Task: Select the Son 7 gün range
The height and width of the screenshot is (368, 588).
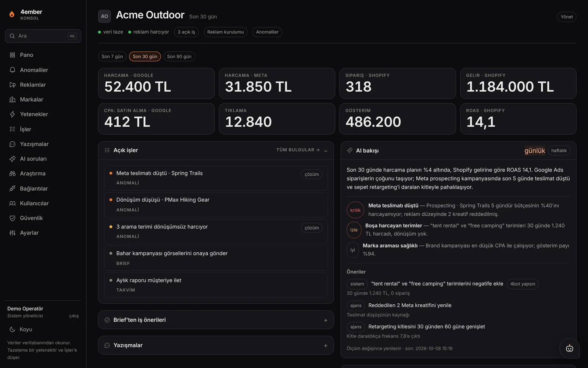Action: [112, 56]
